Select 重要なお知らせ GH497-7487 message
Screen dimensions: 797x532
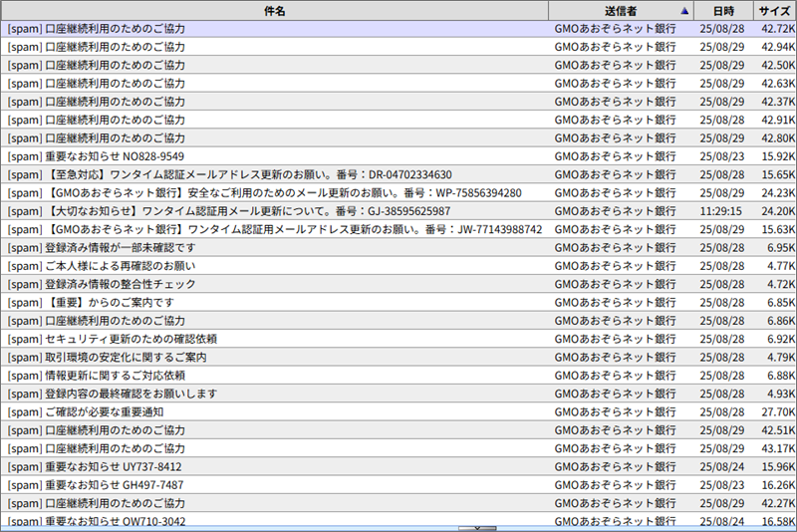click(x=398, y=486)
